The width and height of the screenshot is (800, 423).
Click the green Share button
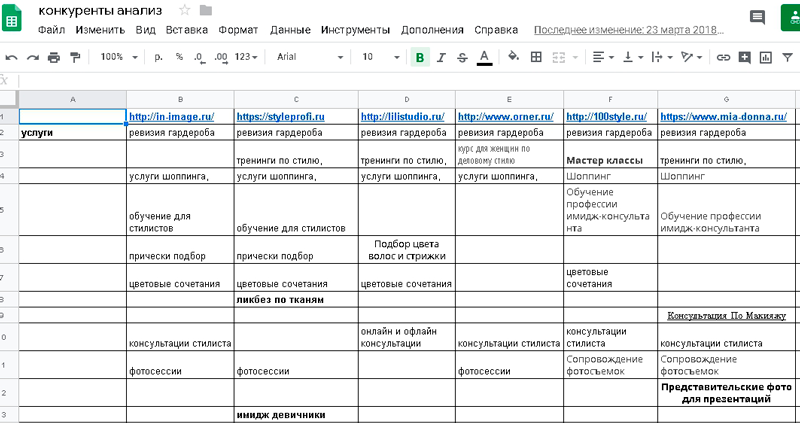coord(791,18)
